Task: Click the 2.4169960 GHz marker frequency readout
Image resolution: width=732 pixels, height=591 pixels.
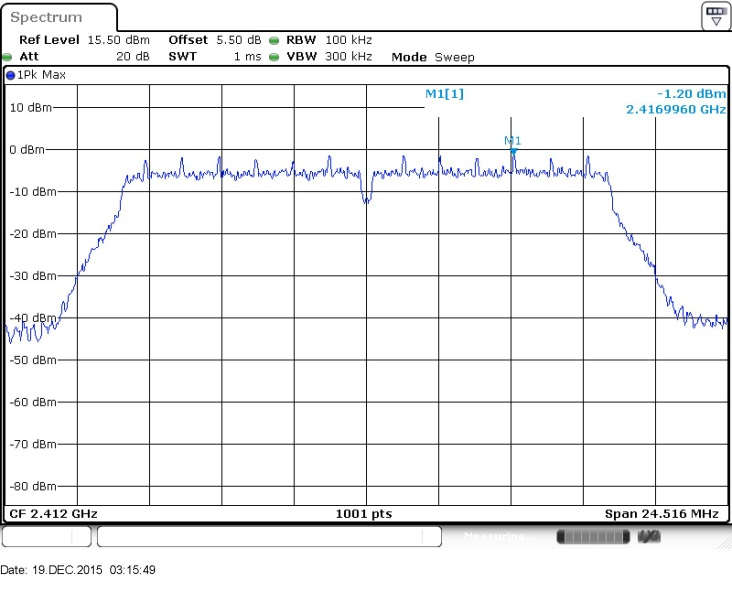Action: (x=676, y=109)
